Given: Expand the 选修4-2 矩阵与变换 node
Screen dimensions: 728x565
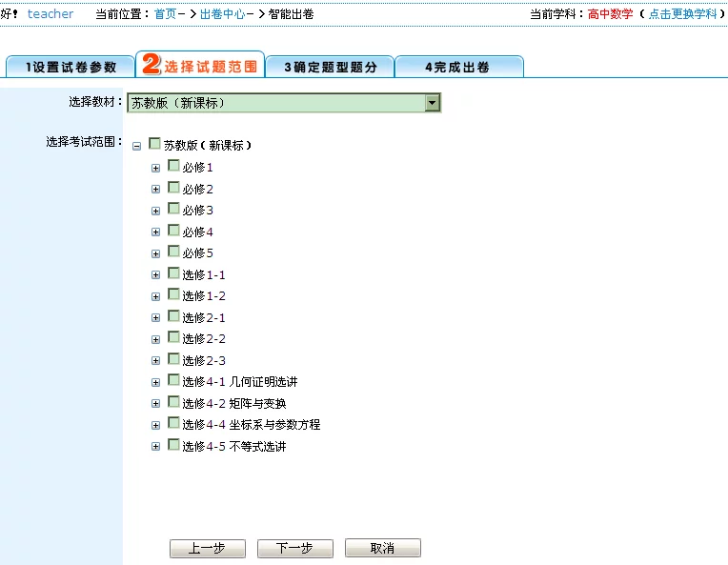Looking at the screenshot, I should [156, 403].
